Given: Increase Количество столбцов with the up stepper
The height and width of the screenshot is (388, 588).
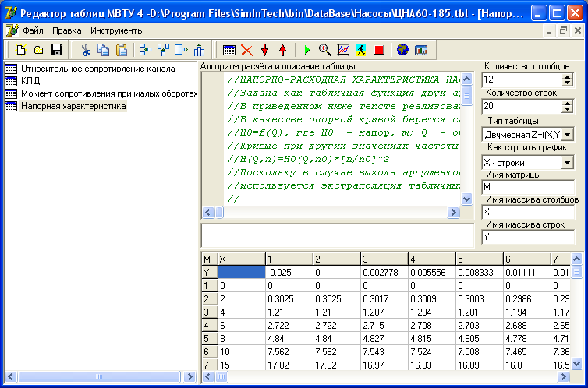Looking at the screenshot, I should point(568,76).
